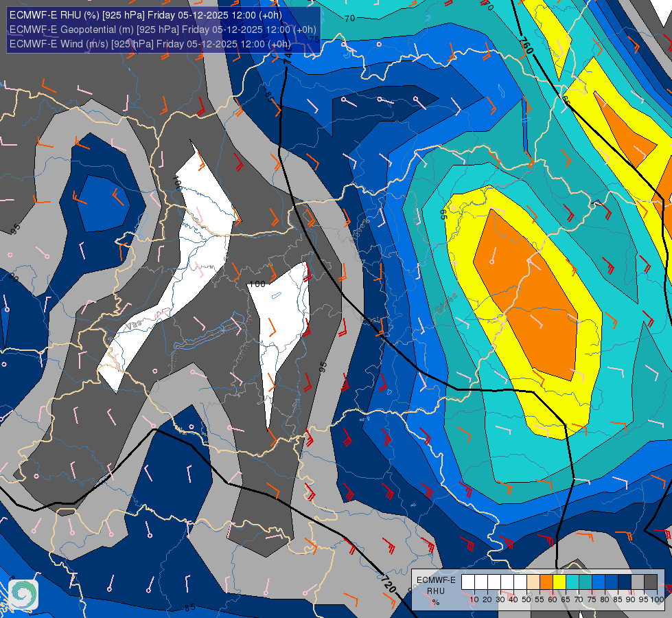The image size is (672, 618).
Task: Click the legend tick label 100
Action: pyautogui.click(x=657, y=599)
